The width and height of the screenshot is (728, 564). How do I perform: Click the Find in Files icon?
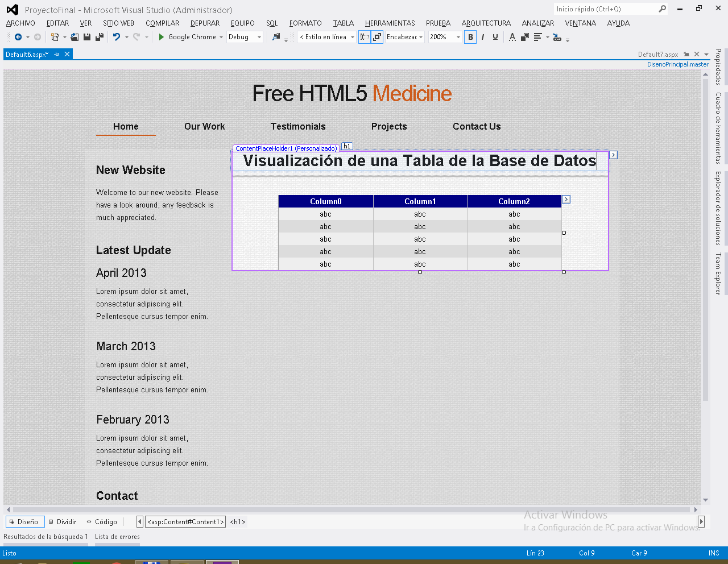[x=278, y=36]
